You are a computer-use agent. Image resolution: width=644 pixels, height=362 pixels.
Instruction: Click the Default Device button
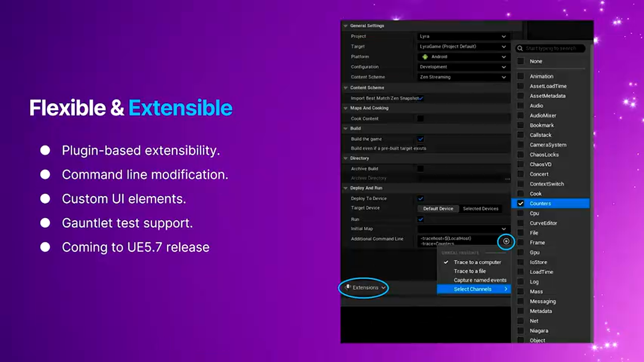(x=438, y=209)
